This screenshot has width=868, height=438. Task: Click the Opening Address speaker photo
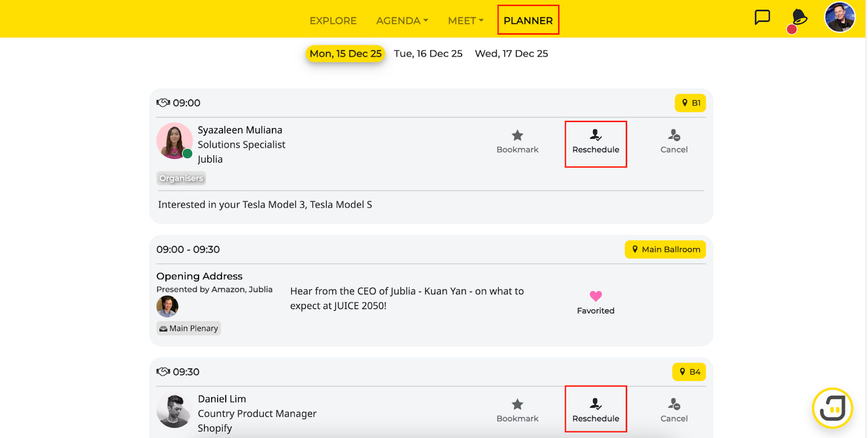[x=167, y=306]
